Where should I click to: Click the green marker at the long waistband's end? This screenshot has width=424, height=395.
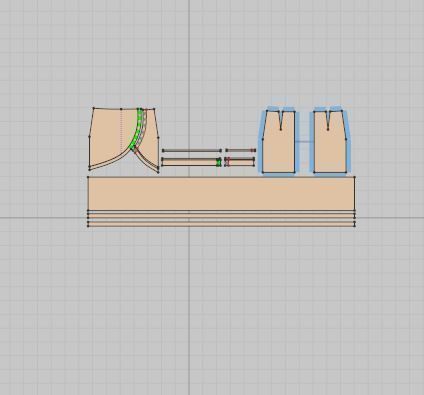tap(219, 162)
